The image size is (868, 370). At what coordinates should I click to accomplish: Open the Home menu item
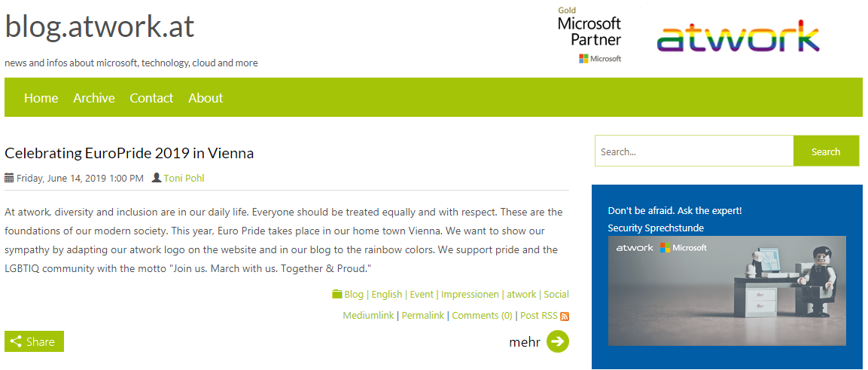(x=41, y=98)
